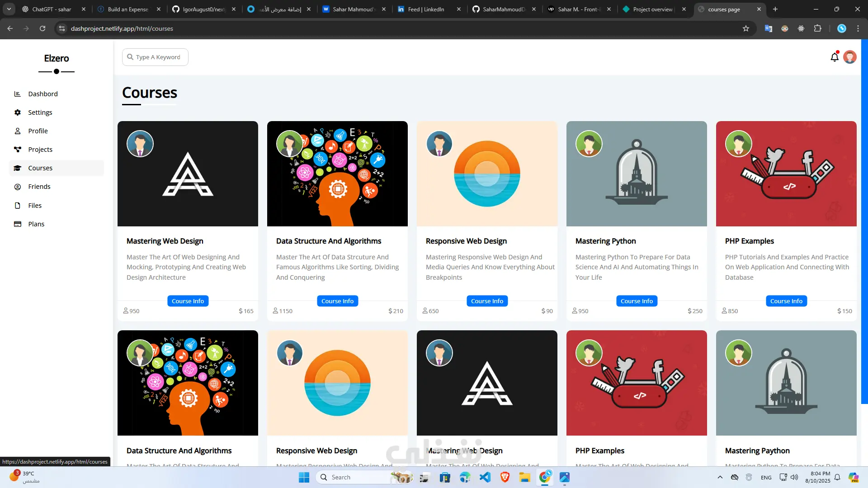
Task: Click the Dashbord chart icon in sidebar
Action: [x=18, y=94]
